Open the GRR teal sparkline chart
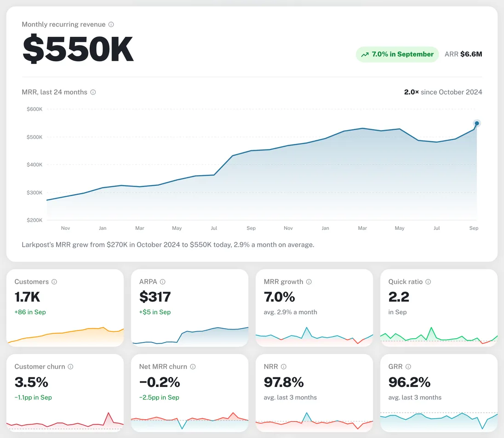 [x=439, y=421]
